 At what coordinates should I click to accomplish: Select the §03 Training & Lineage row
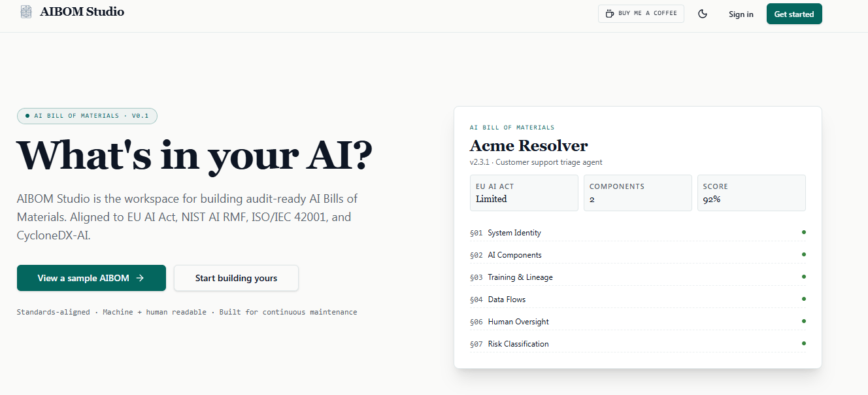638,277
